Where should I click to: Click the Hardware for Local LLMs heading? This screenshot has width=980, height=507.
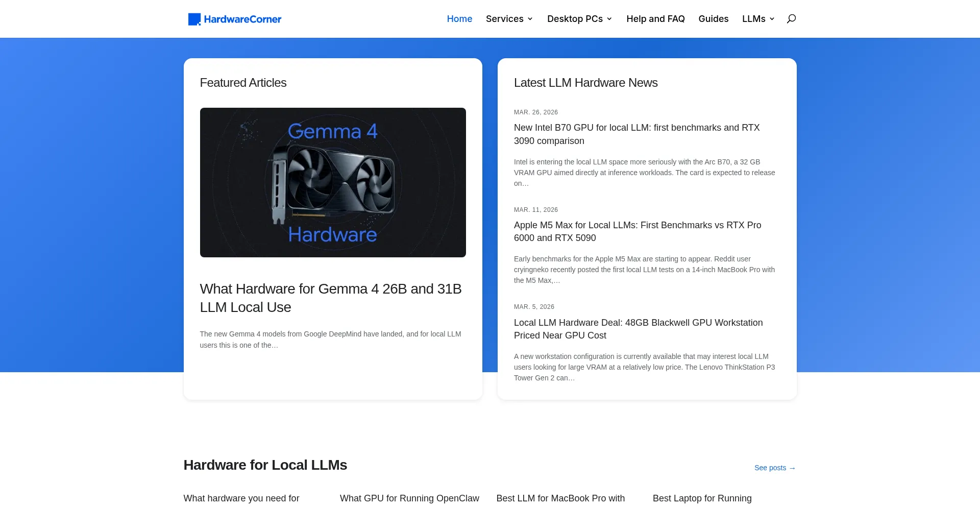pos(265,465)
